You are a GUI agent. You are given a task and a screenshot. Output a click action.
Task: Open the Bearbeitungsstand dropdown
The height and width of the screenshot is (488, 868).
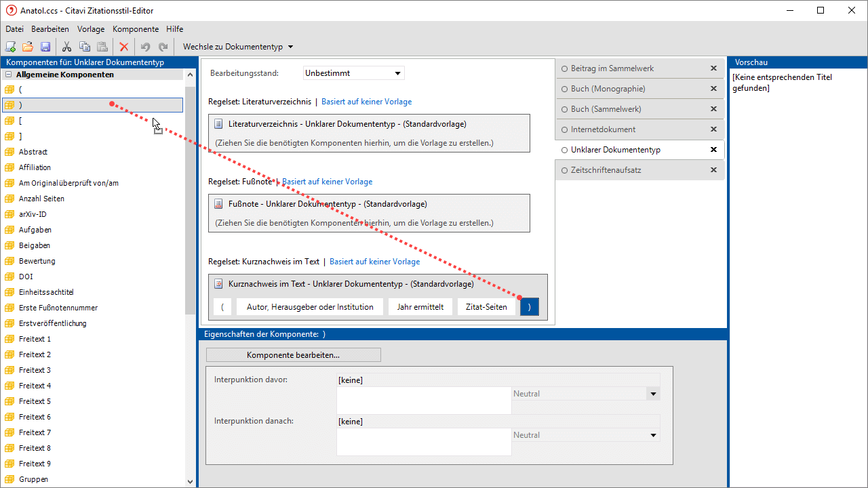pos(397,73)
